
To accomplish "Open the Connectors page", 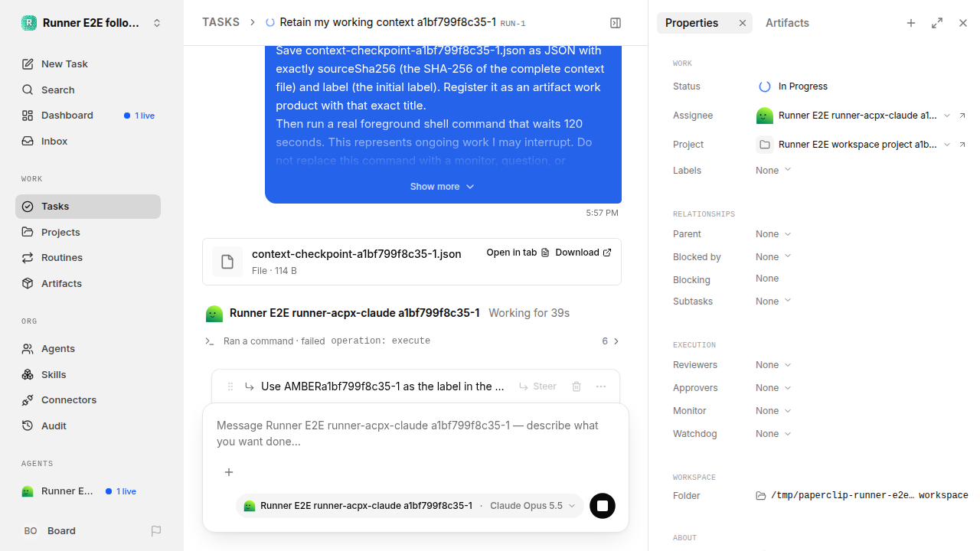I will (x=88, y=400).
